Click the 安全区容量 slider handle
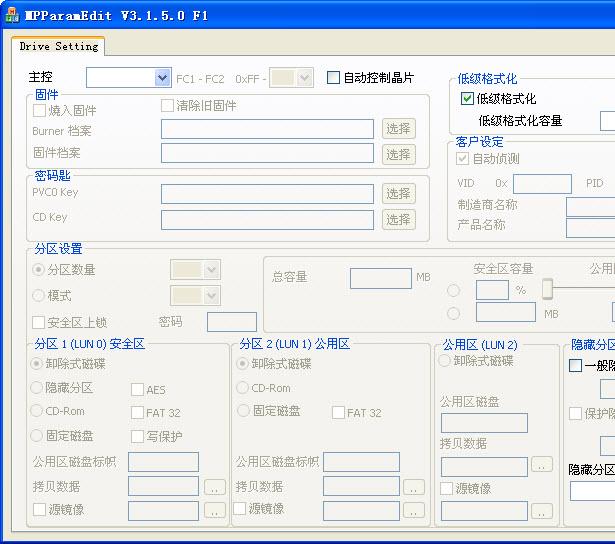This screenshot has height=544, width=615. pyautogui.click(x=548, y=289)
